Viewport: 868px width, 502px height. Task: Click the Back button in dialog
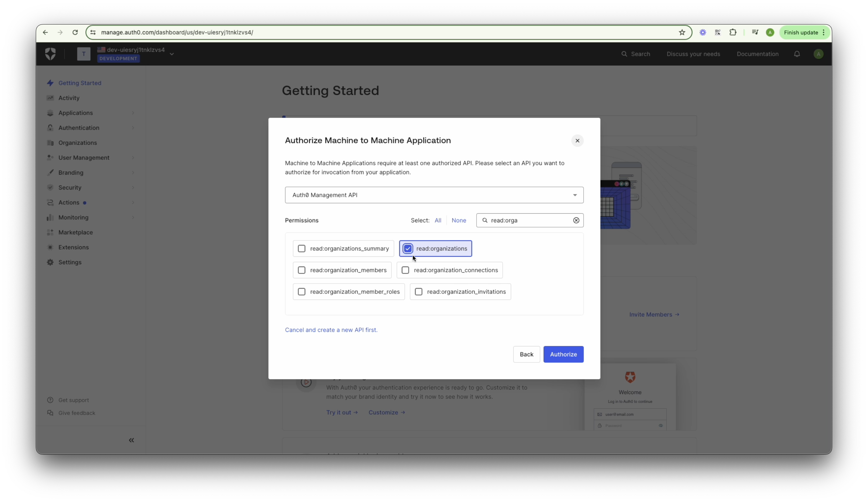click(x=526, y=354)
